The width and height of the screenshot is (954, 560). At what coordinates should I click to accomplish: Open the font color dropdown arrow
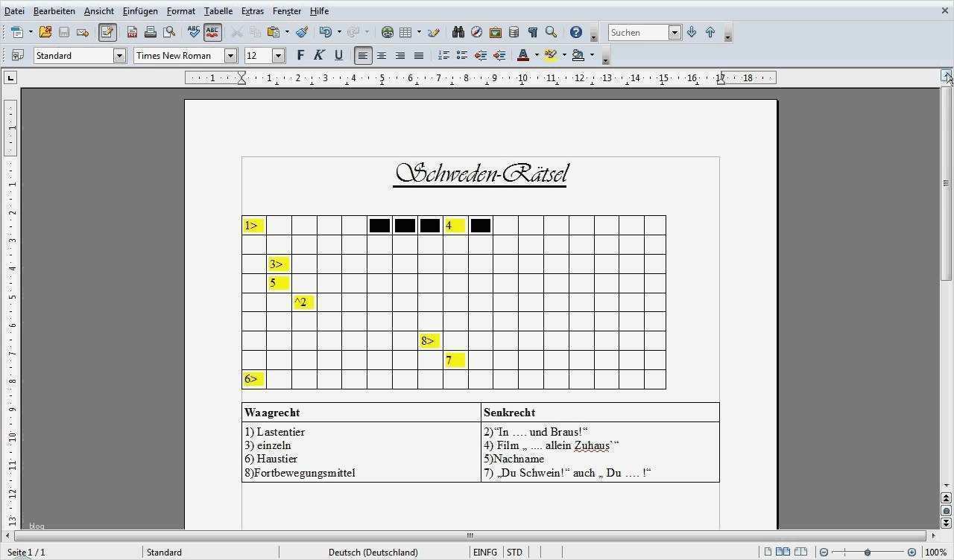537,55
